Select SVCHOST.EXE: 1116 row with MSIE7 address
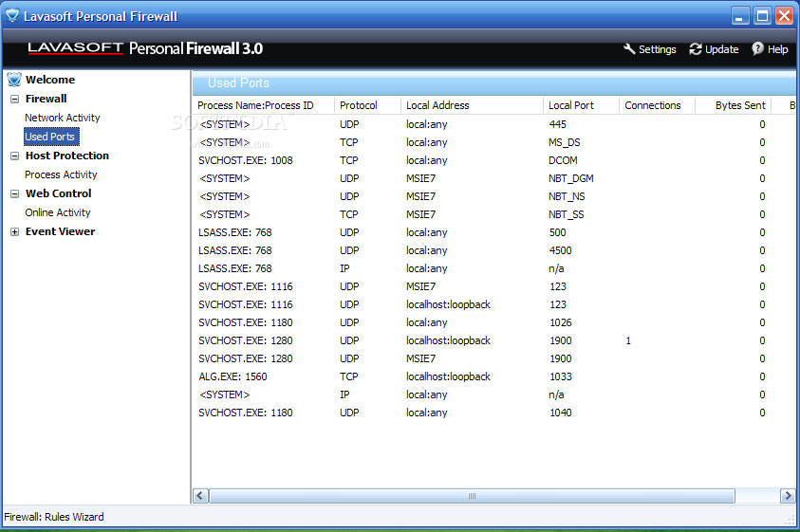Image resolution: width=800 pixels, height=532 pixels. (493, 286)
